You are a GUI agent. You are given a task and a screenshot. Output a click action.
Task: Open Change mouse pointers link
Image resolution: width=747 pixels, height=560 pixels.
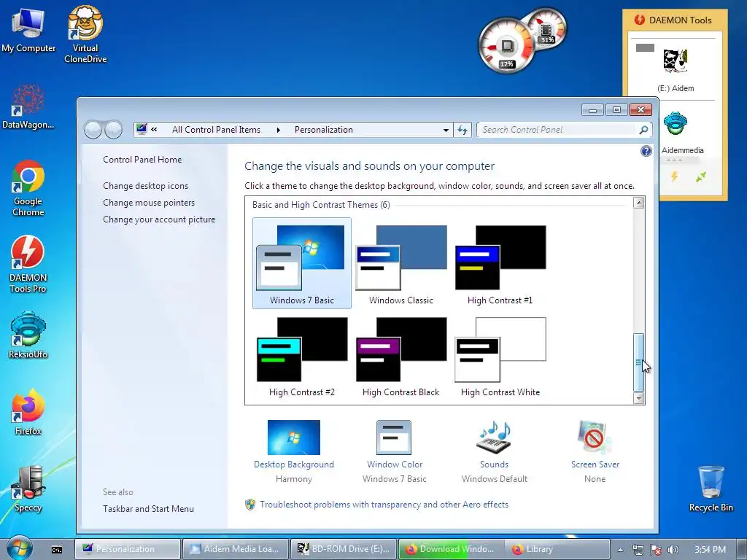[149, 203]
